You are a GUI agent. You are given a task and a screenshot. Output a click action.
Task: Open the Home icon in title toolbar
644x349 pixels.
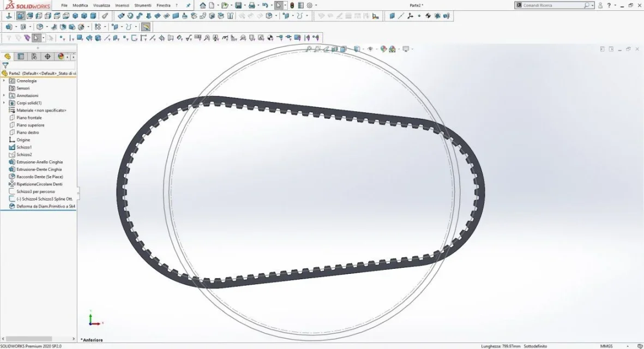[x=203, y=5]
